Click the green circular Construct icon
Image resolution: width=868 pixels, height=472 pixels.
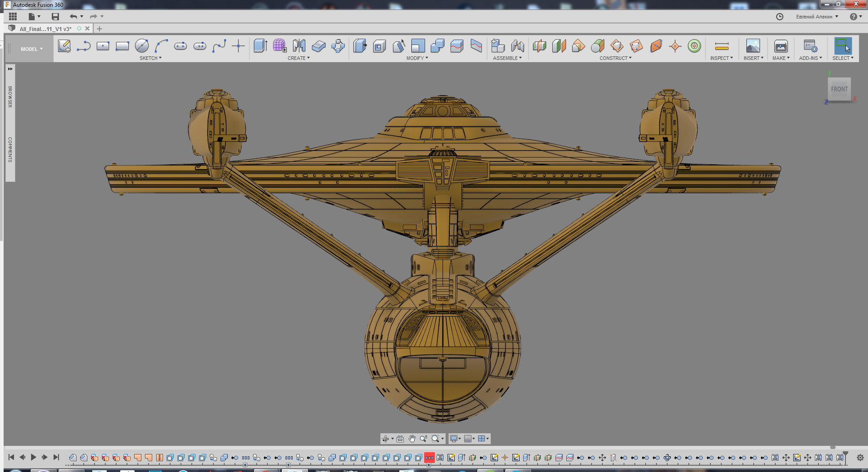click(695, 45)
